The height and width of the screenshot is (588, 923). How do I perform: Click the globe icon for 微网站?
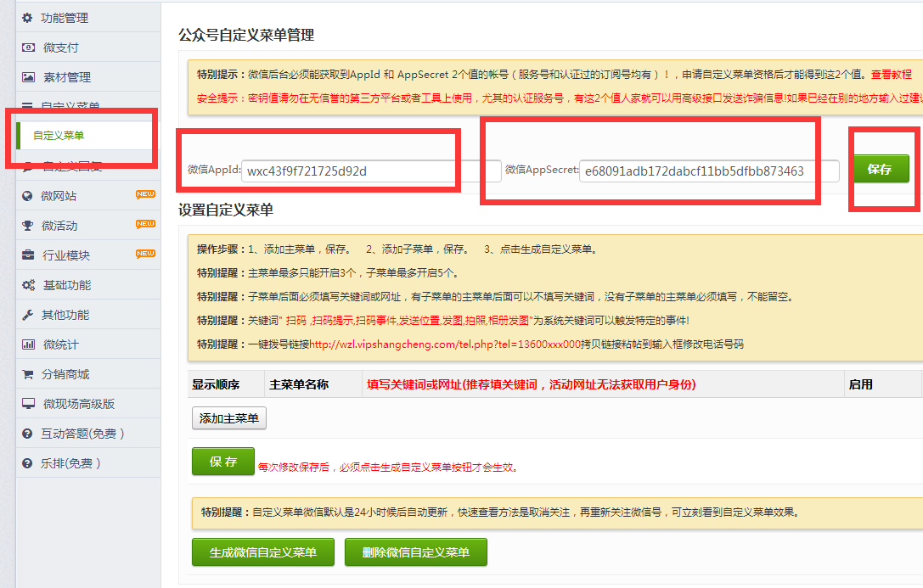28,196
